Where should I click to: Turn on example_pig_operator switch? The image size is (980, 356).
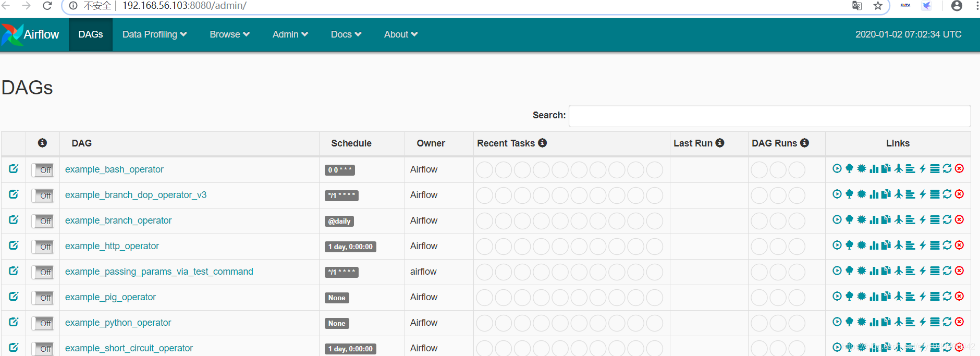pyautogui.click(x=43, y=298)
